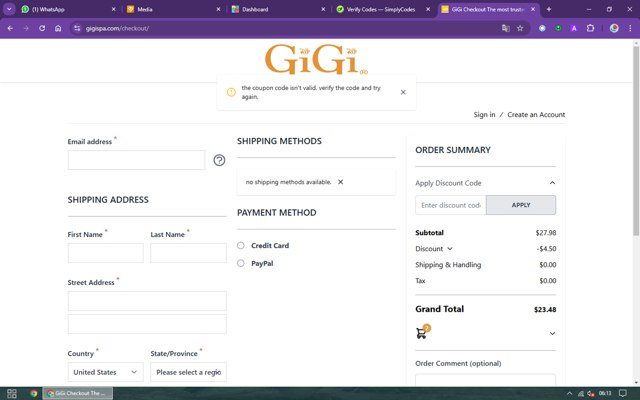Screen dimensions: 640x400
Task: Click the taskbar clock
Action: pyautogui.click(x=605, y=393)
